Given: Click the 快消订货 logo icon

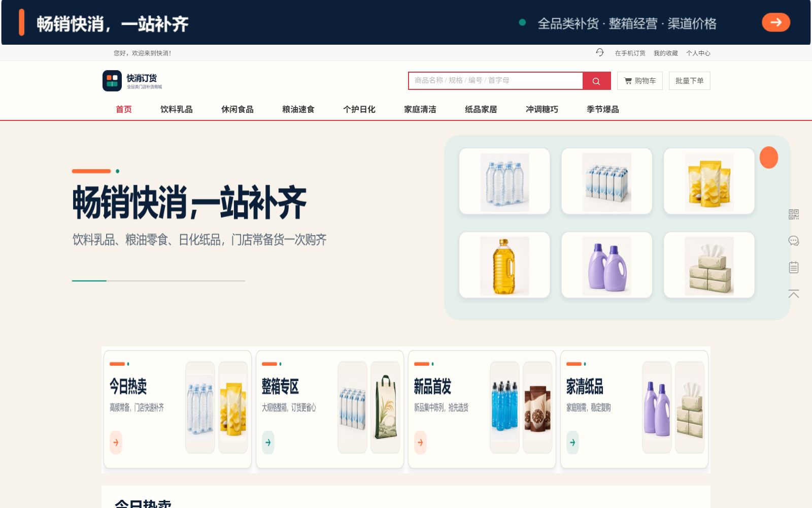Looking at the screenshot, I should (112, 81).
